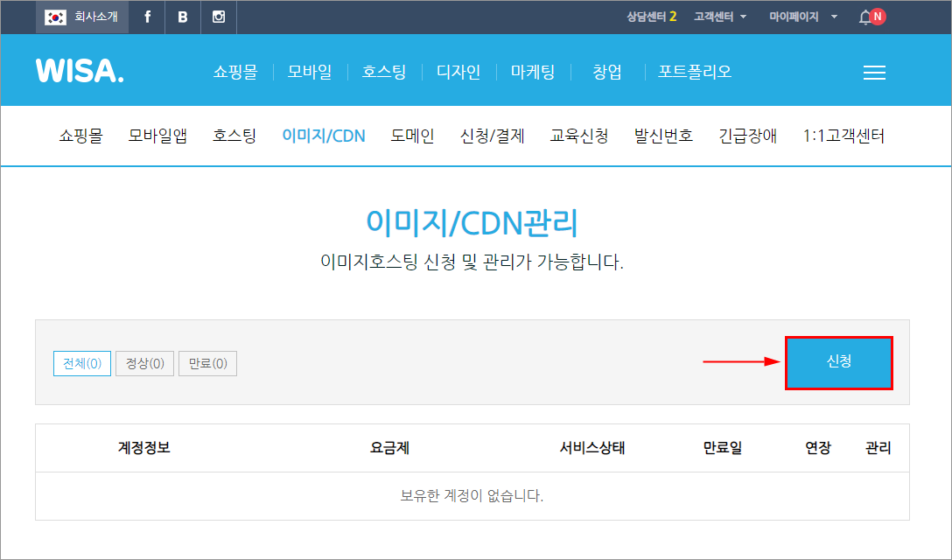Open 상담센터 link
The height and width of the screenshot is (560, 952).
pyautogui.click(x=652, y=17)
